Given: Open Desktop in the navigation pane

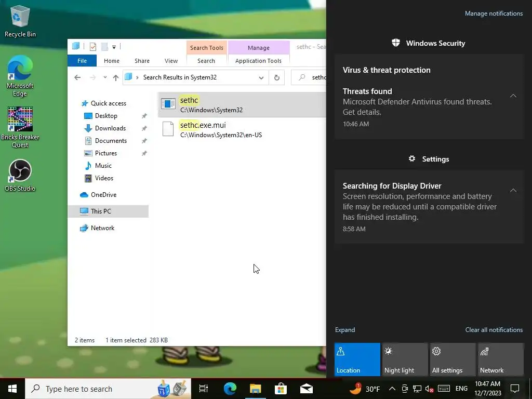Looking at the screenshot, I should (x=106, y=116).
